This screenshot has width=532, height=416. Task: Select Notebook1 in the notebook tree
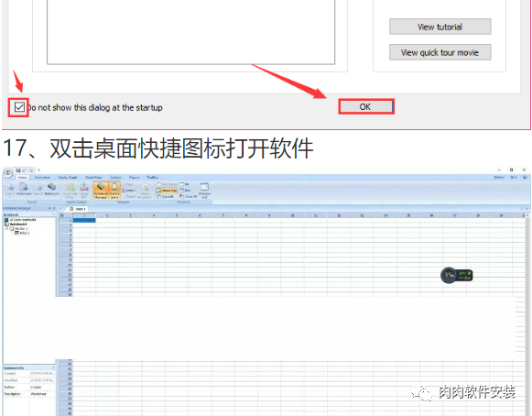[16, 224]
